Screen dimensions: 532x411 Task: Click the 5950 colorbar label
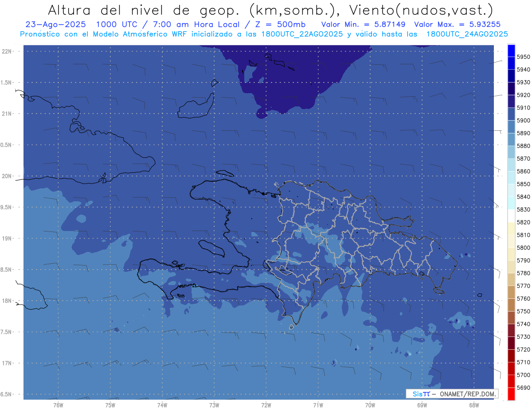coord(523,57)
